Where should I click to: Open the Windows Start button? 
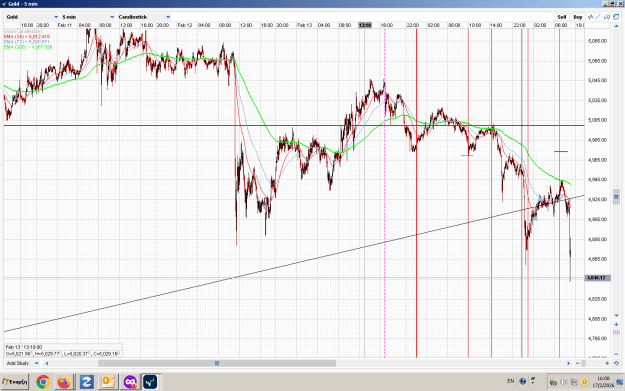click(15, 382)
